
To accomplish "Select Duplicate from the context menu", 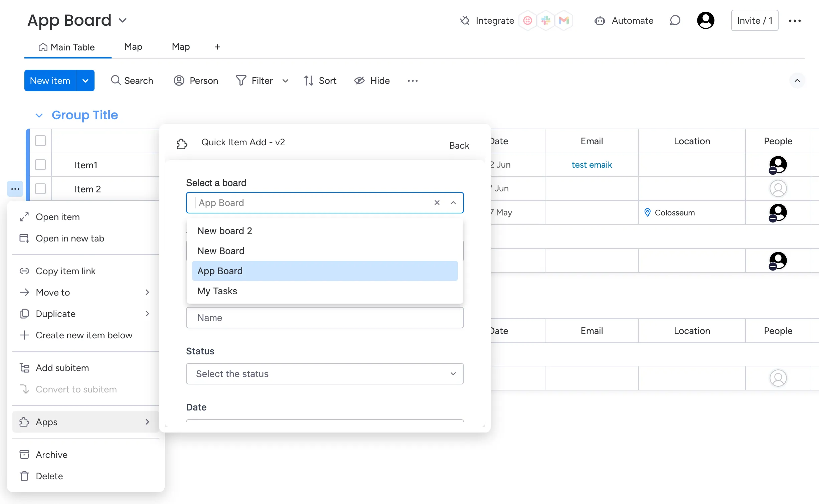I will [55, 314].
